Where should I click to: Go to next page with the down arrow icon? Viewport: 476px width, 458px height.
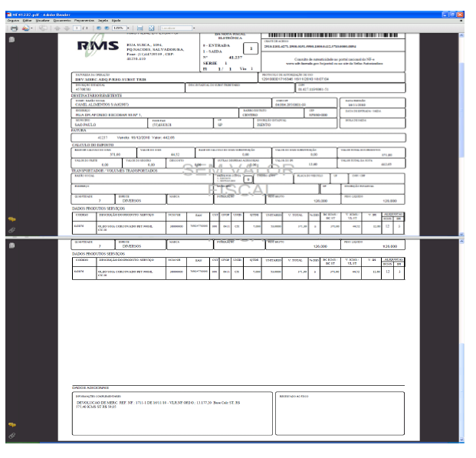point(67,28)
